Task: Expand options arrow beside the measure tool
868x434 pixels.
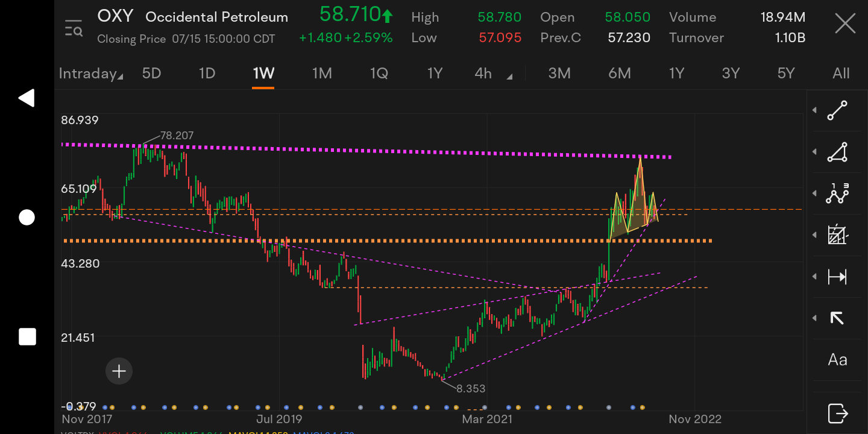Action: pyautogui.click(x=815, y=277)
